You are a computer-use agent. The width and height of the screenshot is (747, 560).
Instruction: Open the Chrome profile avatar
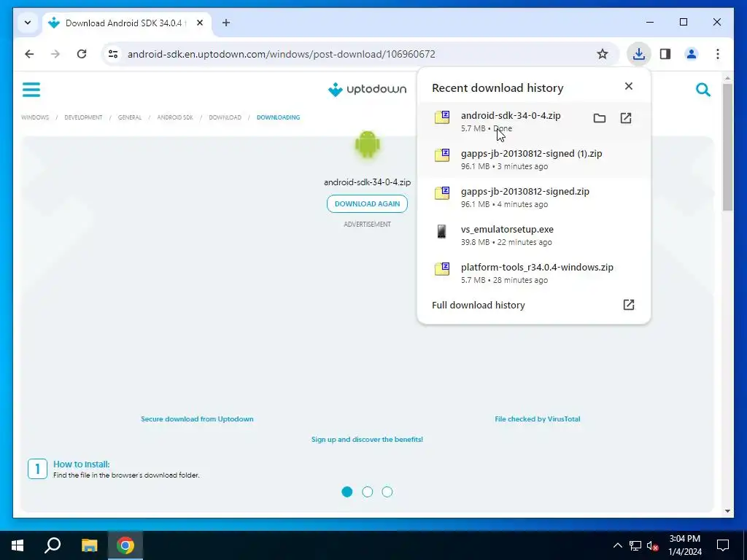692,54
